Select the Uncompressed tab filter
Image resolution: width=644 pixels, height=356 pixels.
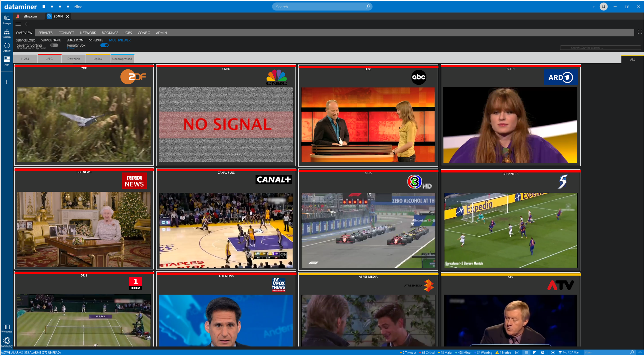[122, 59]
